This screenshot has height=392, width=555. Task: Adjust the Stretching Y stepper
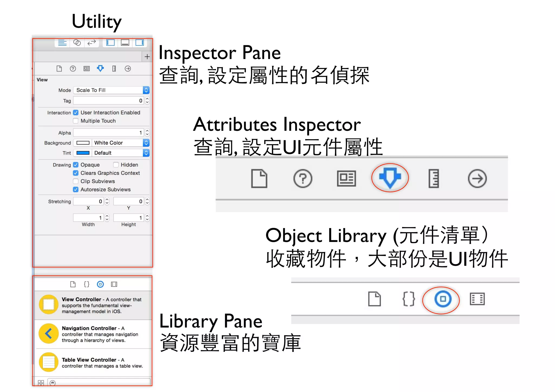point(147,201)
